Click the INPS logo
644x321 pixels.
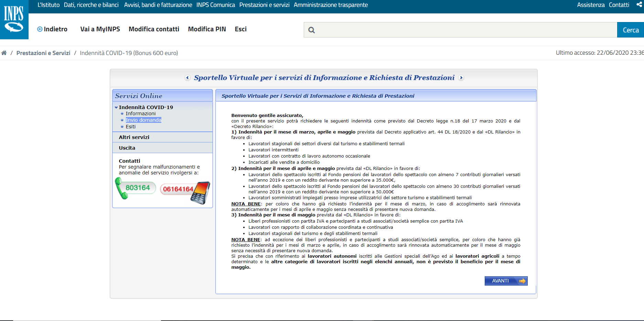pos(14,20)
